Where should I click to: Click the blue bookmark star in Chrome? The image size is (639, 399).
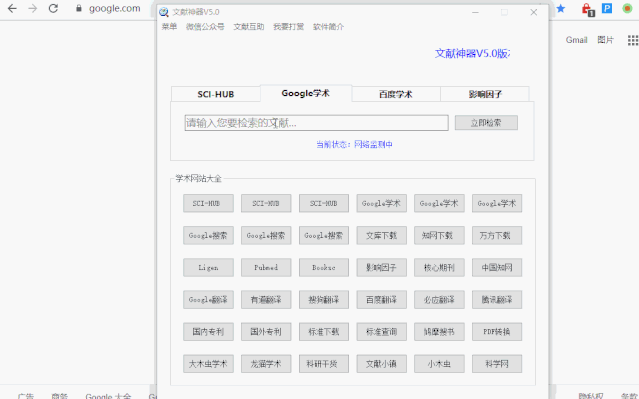[x=561, y=9]
